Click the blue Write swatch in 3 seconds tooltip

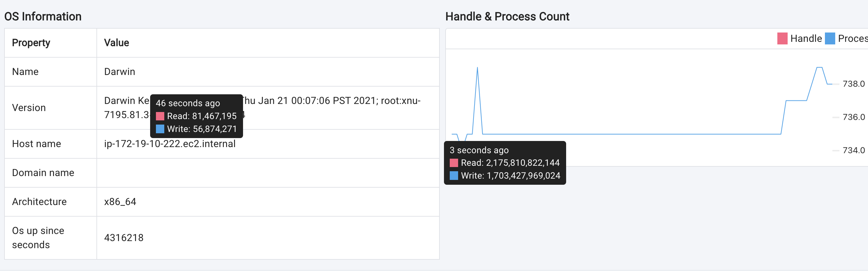pyautogui.click(x=454, y=175)
